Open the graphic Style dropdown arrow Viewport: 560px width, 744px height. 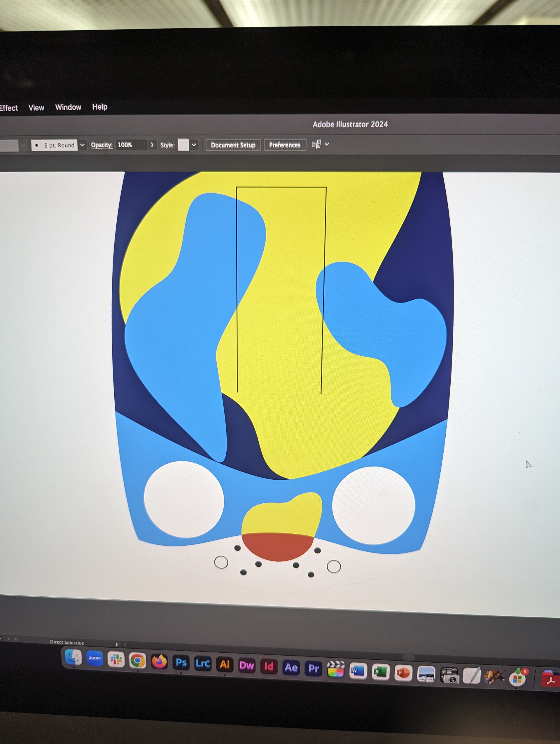coord(194,145)
